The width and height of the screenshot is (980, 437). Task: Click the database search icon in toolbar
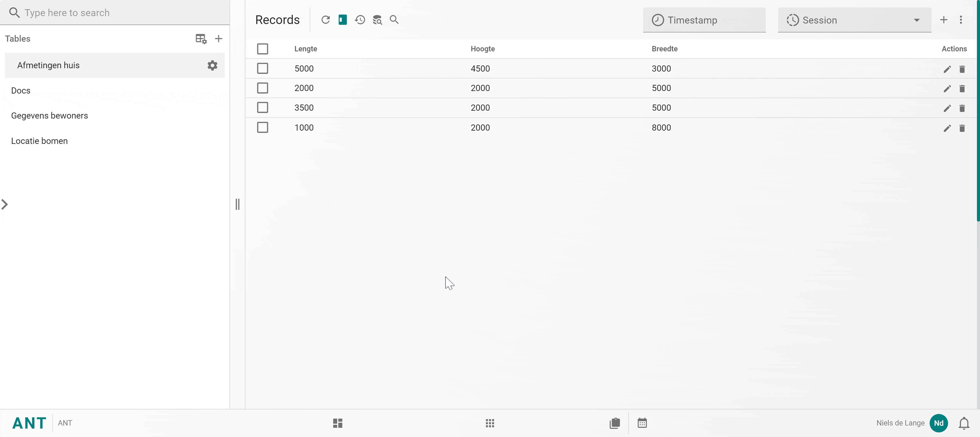click(x=377, y=20)
